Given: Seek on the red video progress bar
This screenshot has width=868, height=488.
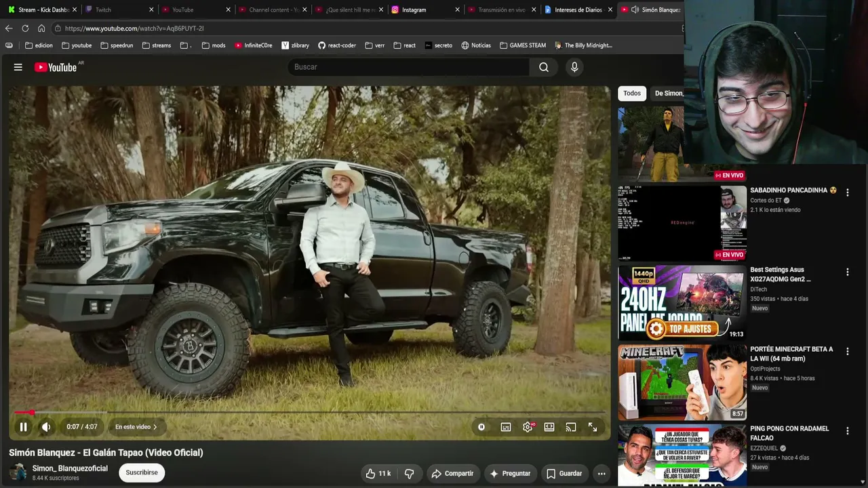Looking at the screenshot, I should point(309,412).
